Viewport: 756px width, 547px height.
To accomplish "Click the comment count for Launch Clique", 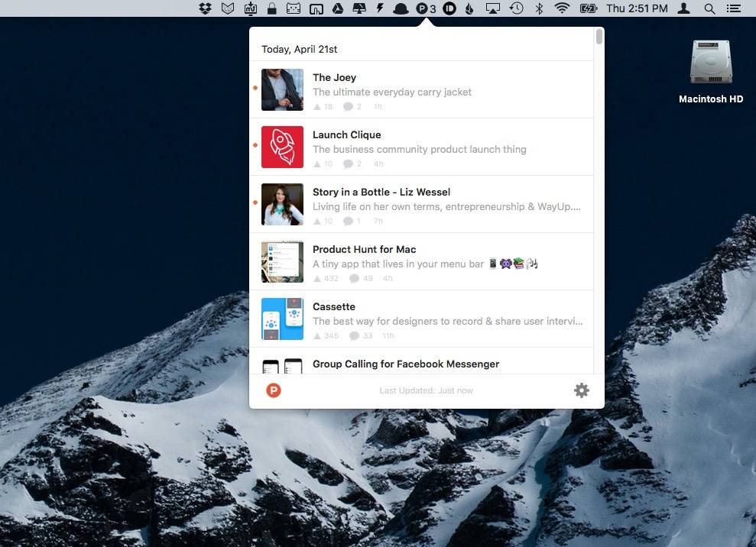I will click(x=352, y=163).
